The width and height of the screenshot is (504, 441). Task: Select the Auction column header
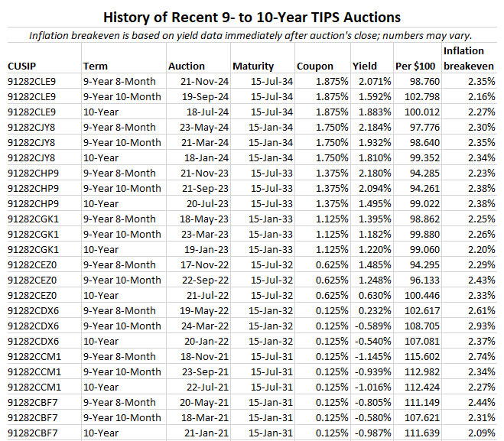187,66
